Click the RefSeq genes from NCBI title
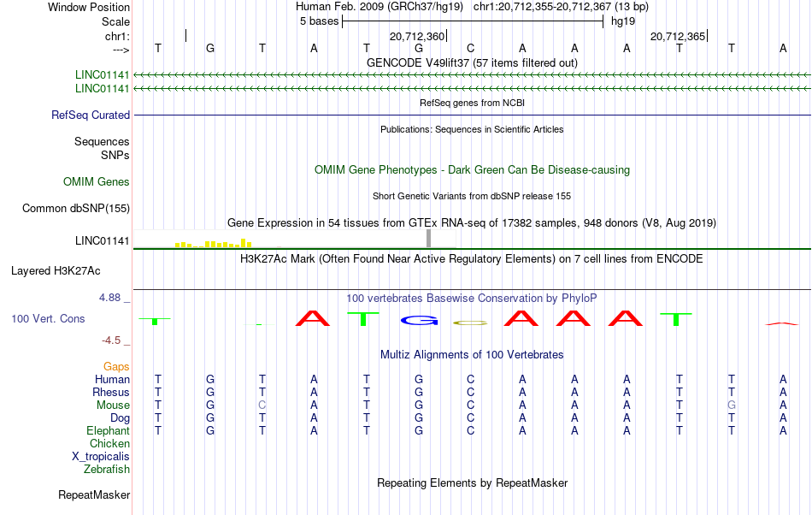The image size is (812, 515). pos(472,103)
